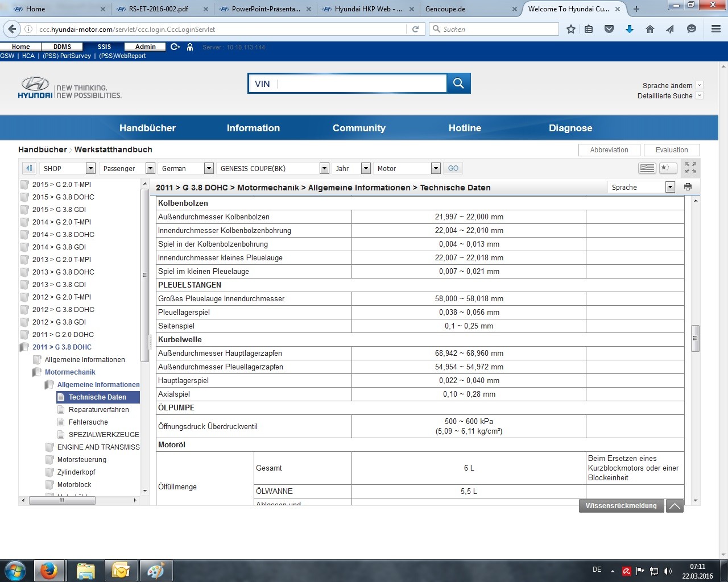Click the volume icon in system tray
This screenshot has width=728, height=582.
pyautogui.click(x=668, y=571)
